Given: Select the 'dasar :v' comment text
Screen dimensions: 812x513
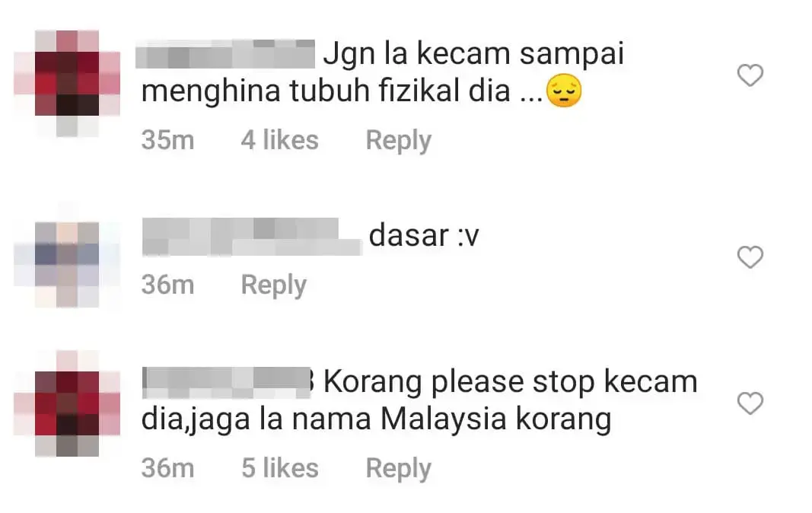Looking at the screenshot, I should coord(424,236).
